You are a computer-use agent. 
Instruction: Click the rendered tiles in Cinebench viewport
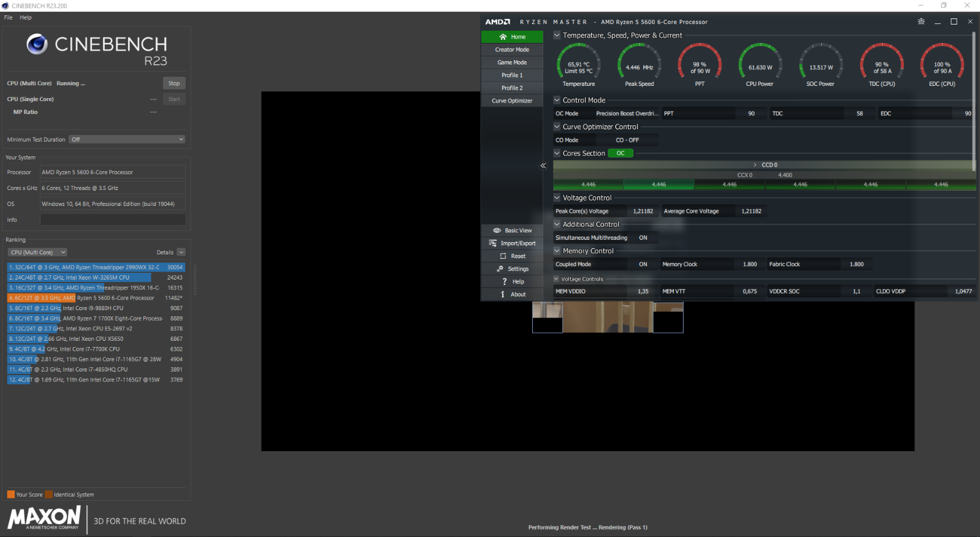coord(608,318)
